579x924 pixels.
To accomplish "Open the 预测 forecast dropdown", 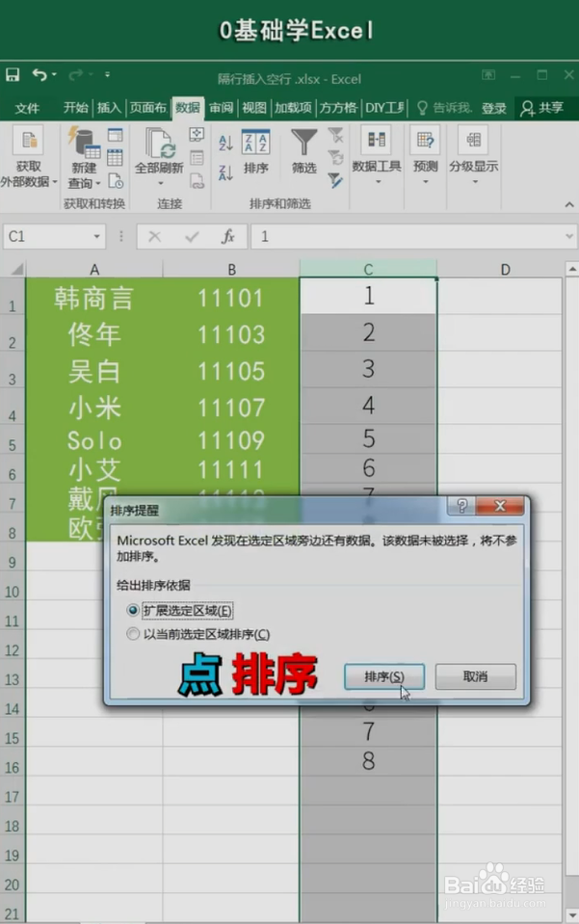I will (425, 155).
